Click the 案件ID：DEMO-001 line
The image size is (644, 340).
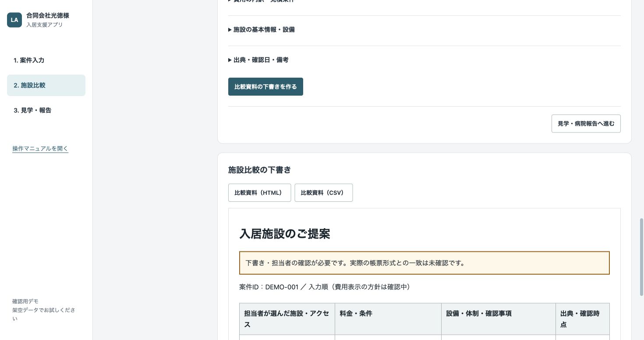(325, 287)
